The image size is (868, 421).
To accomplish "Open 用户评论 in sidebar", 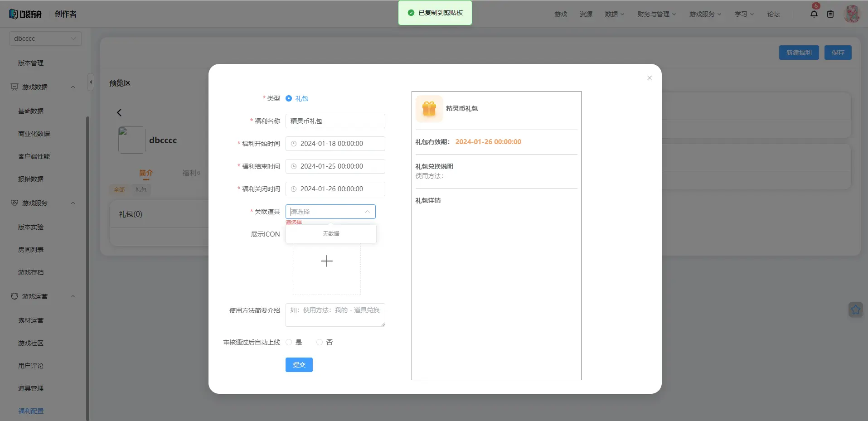I will coord(31,366).
